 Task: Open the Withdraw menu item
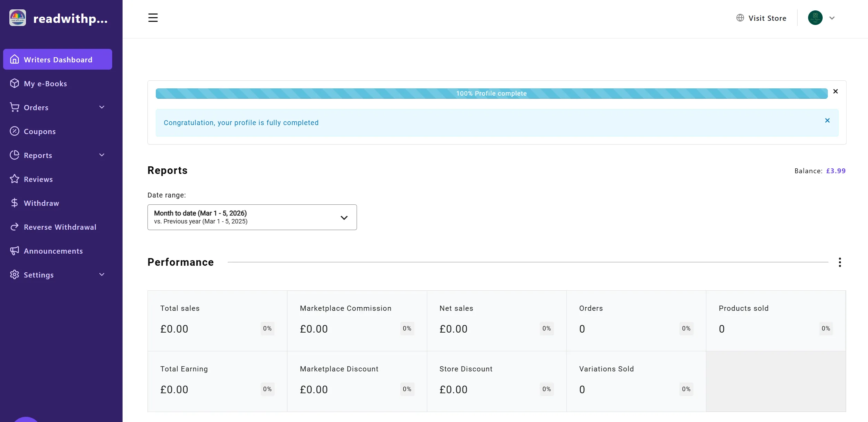click(41, 203)
